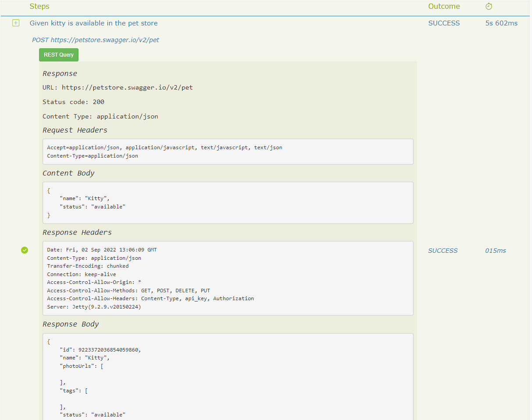Click the Outcome column header
Viewport: 532px width, 420px height.
(444, 6)
